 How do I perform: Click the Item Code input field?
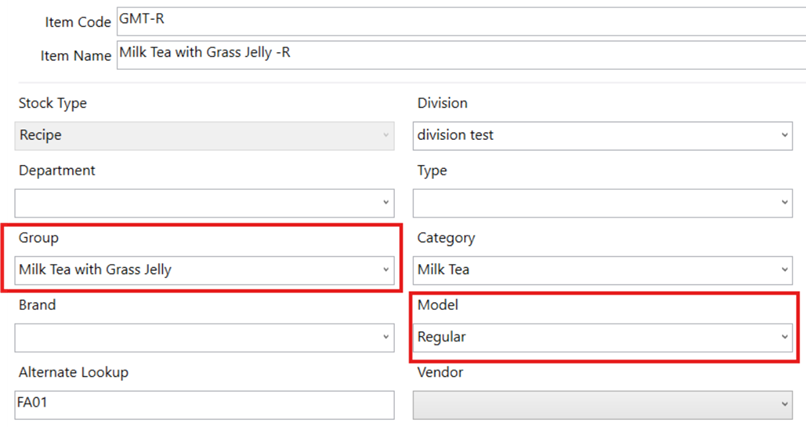point(460,21)
